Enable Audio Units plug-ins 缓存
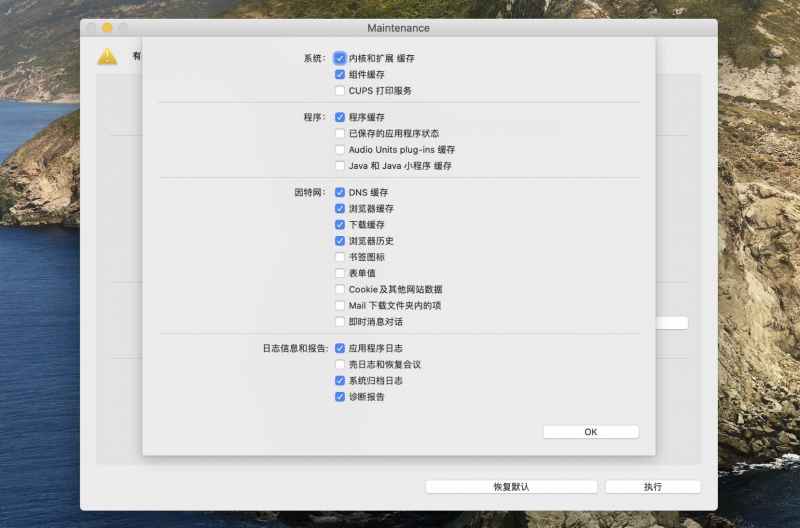800x528 pixels. (340, 150)
